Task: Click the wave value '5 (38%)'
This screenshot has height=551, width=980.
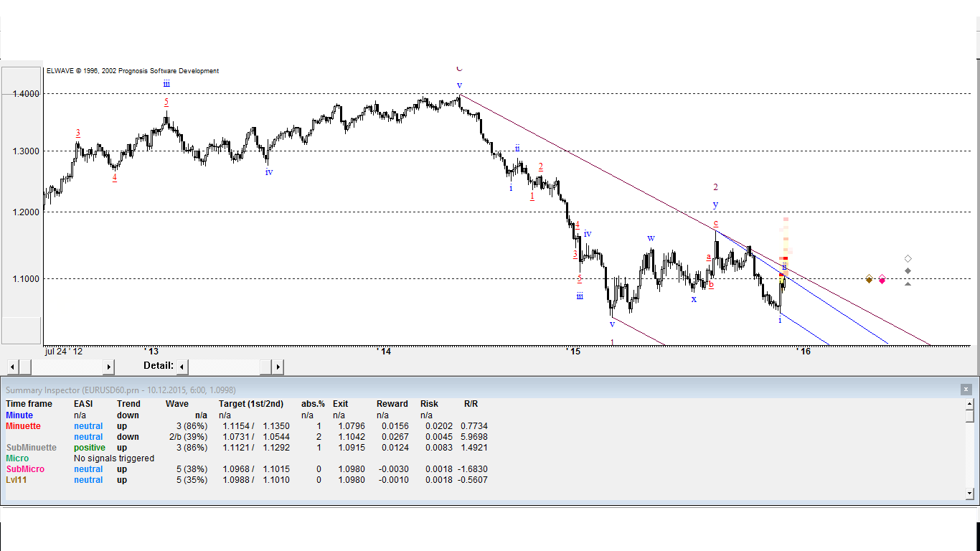Action: 192,469
